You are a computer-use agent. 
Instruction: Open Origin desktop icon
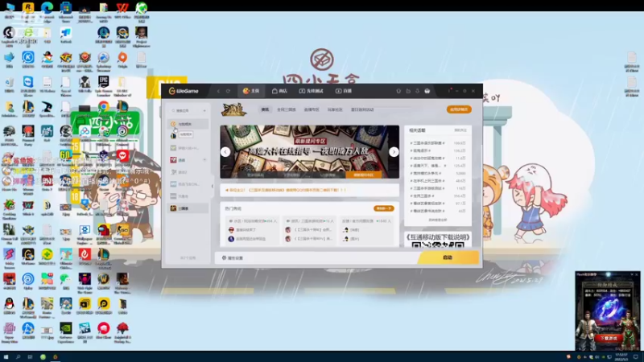pos(122,61)
